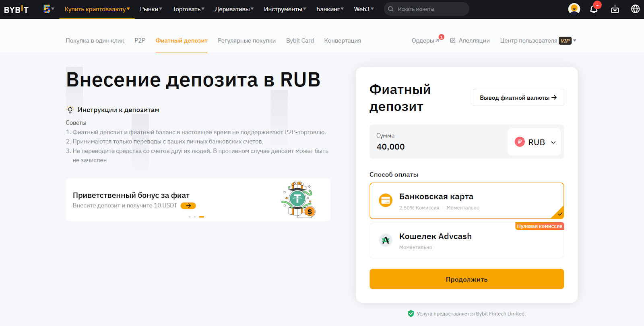Click the bank card icon
644x326 pixels.
tap(386, 200)
